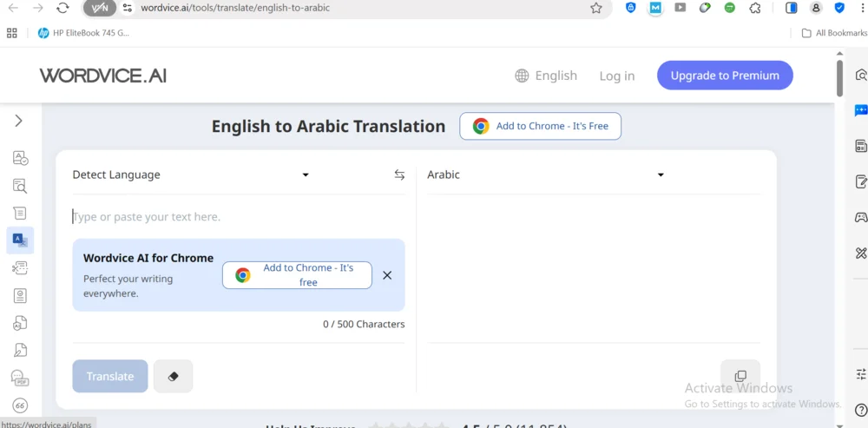868x428 pixels.
Task: Reload the page
Action: 62,8
